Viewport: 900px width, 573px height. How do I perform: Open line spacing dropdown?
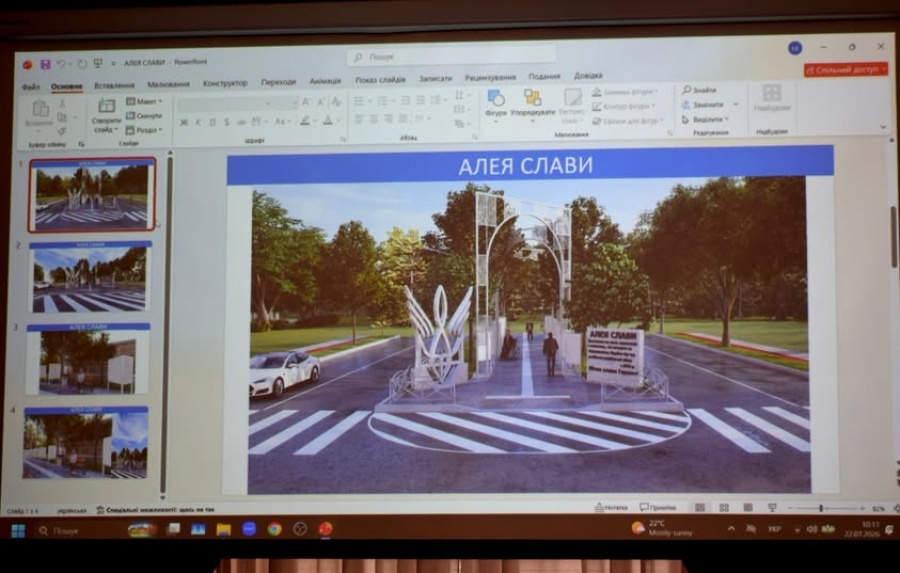tap(437, 100)
